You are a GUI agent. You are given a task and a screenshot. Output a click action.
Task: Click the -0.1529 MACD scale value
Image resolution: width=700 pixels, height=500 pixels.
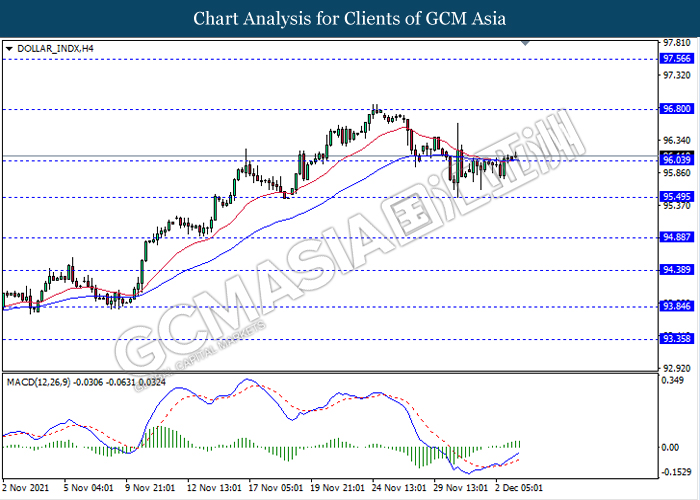point(676,472)
